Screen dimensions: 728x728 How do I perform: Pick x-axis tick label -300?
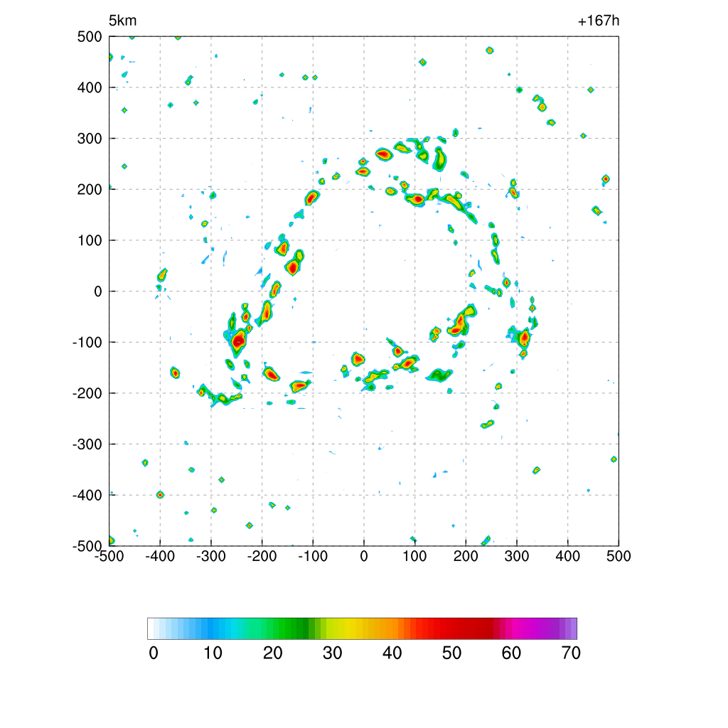tap(211, 556)
